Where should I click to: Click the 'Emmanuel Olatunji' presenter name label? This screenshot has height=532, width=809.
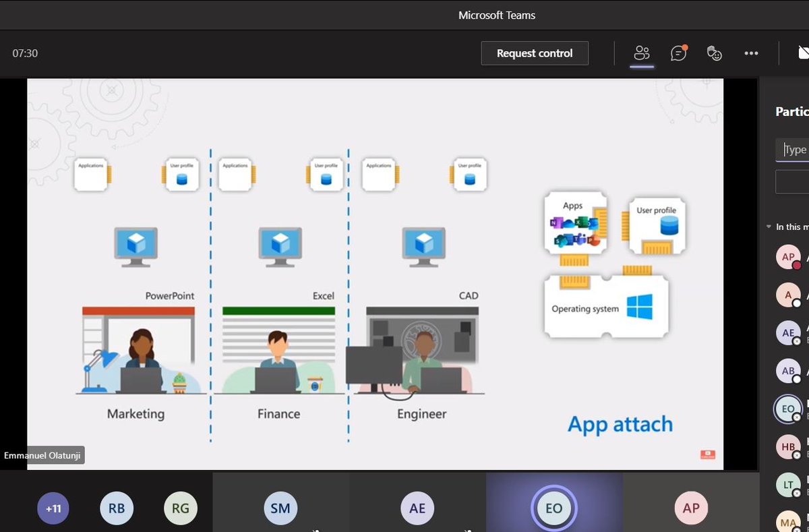[x=42, y=456]
